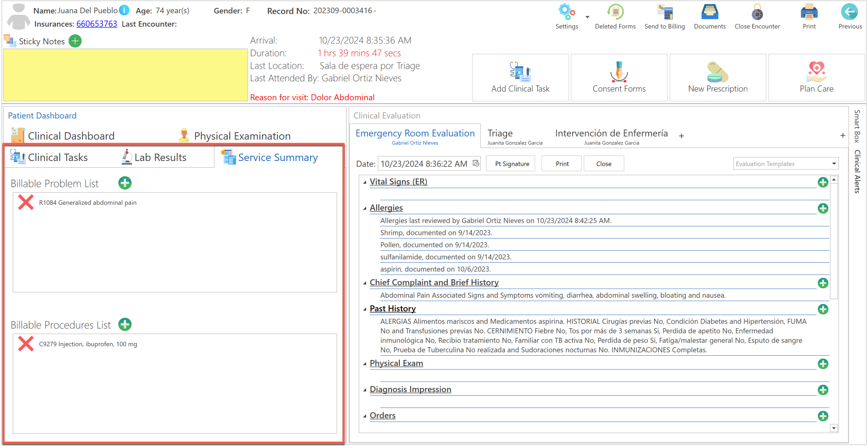Select sulfanilamide allergy entry

coord(446,257)
